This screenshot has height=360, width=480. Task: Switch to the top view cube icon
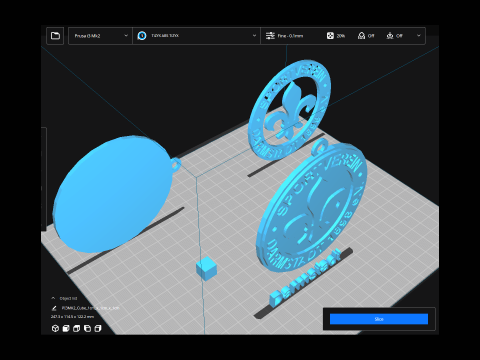(77, 329)
